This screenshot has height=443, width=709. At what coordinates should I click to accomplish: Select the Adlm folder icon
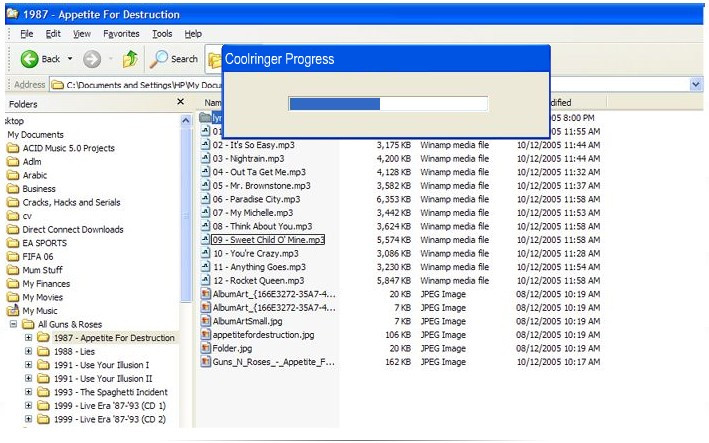[x=13, y=161]
